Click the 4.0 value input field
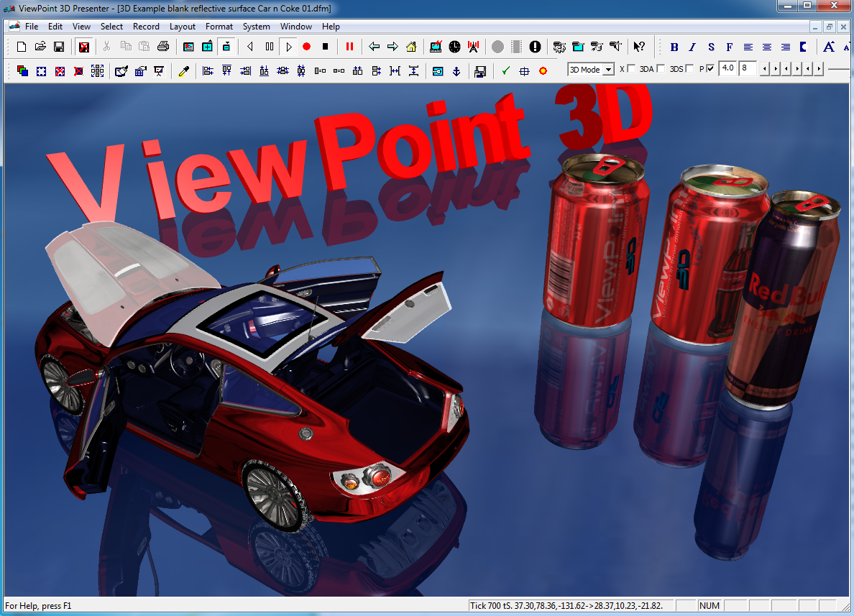This screenshot has width=854, height=616. coord(727,69)
